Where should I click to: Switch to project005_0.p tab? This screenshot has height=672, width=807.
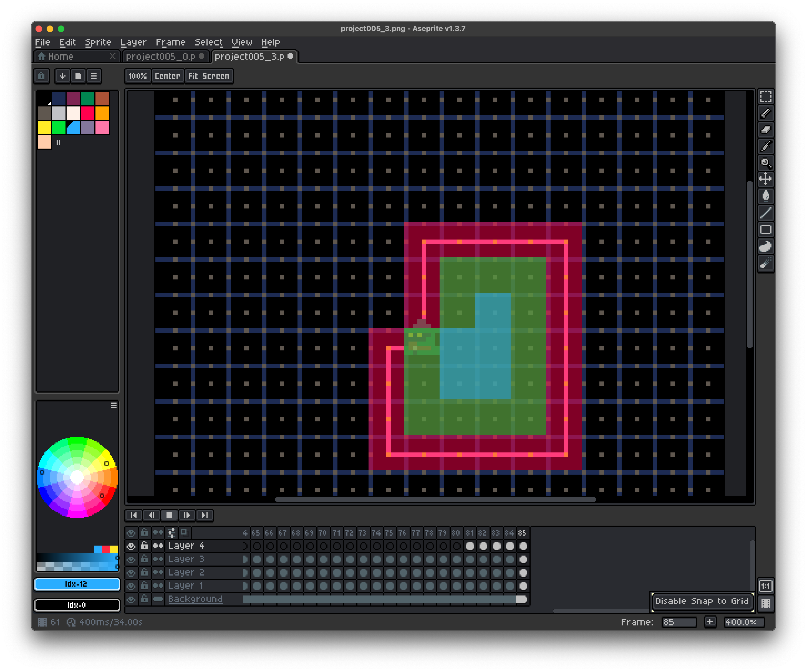click(x=162, y=57)
